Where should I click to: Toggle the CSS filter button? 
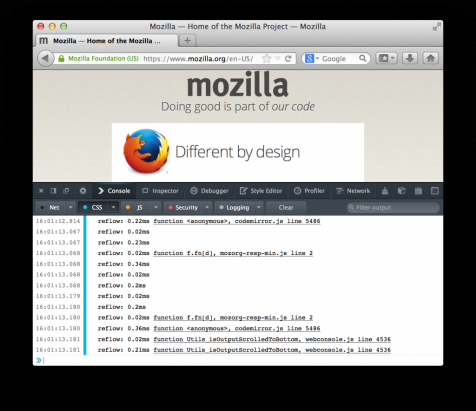click(93, 207)
